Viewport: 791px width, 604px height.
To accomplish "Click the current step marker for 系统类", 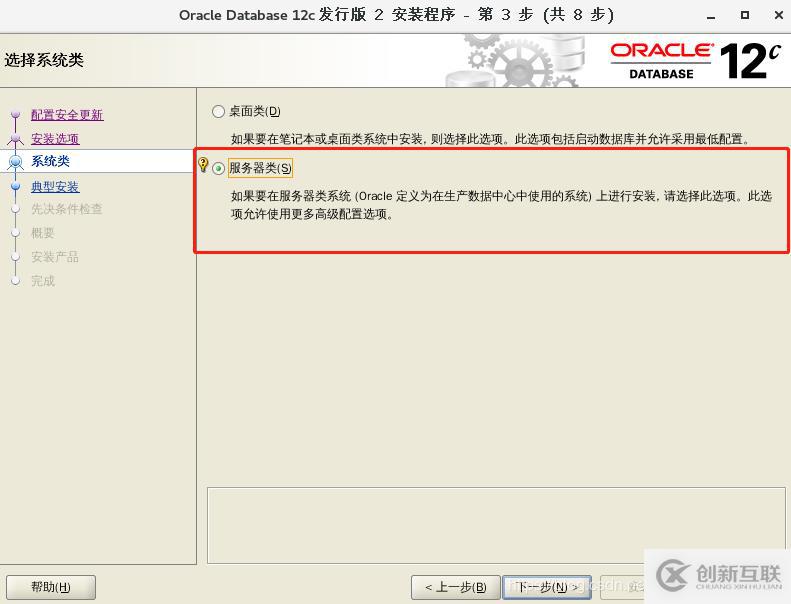I will point(15,161).
